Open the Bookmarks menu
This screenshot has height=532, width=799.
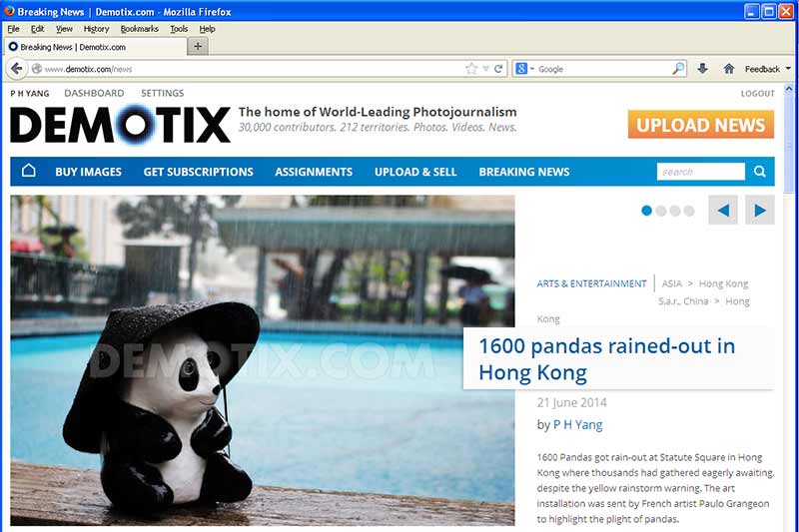[139, 29]
